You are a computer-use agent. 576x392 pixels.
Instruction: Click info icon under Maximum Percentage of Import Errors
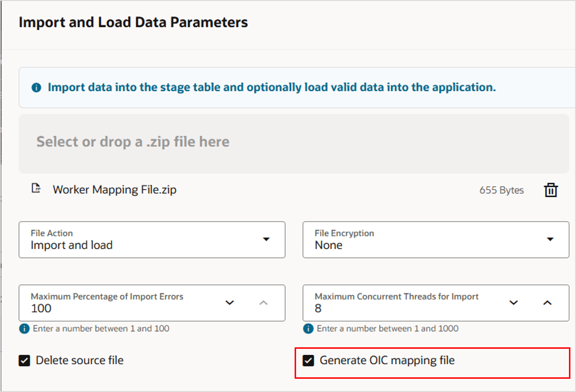pos(24,329)
